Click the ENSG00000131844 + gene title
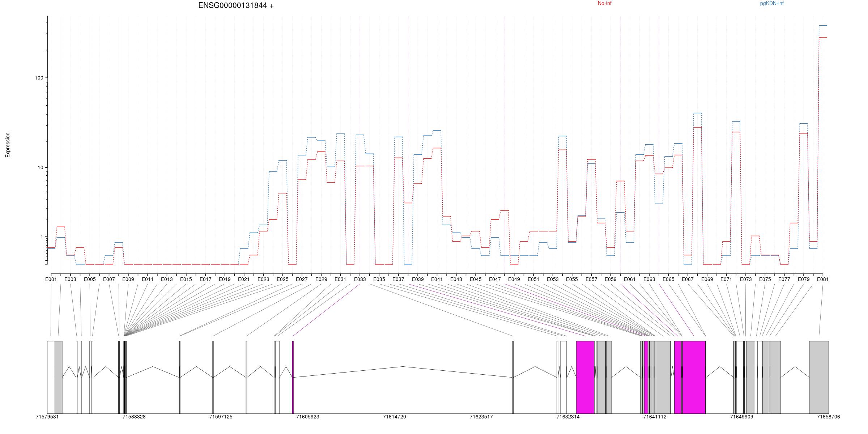This screenshot has height=434, width=868. click(236, 6)
